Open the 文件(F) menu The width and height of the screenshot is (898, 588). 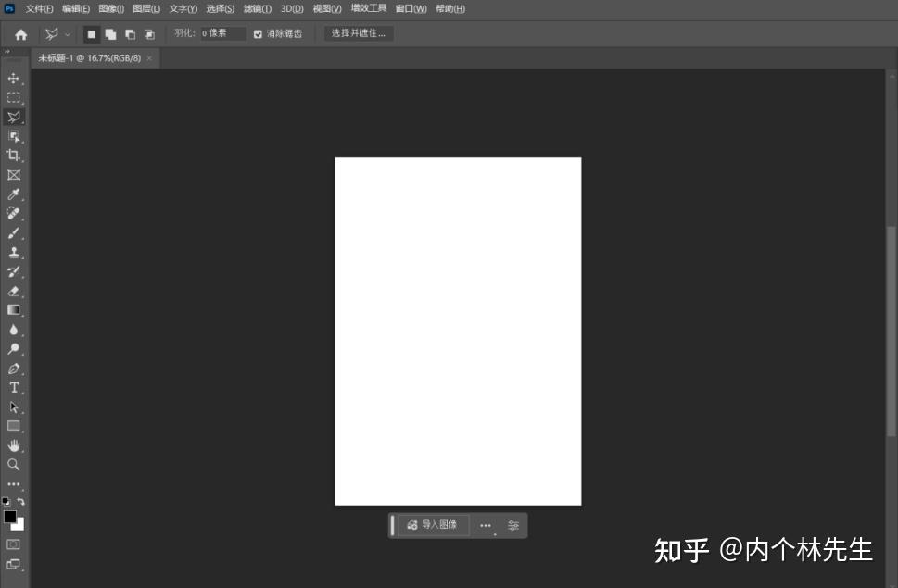coord(39,8)
